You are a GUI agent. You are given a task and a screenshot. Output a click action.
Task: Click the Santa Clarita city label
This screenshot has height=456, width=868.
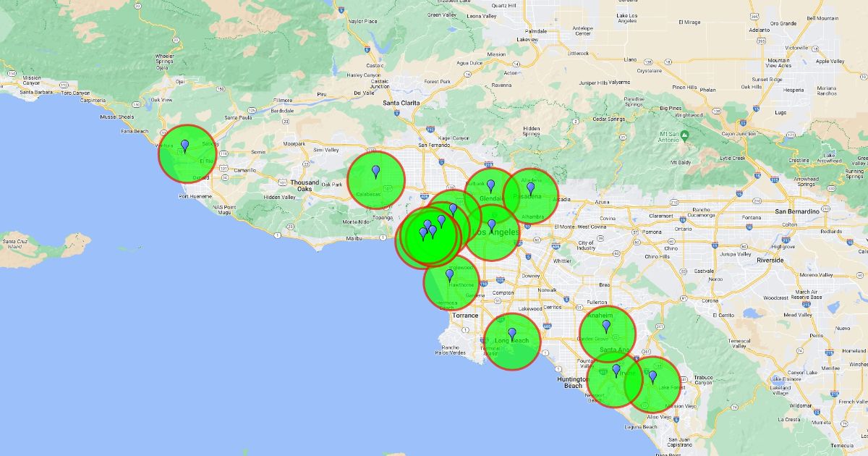pyautogui.click(x=401, y=103)
